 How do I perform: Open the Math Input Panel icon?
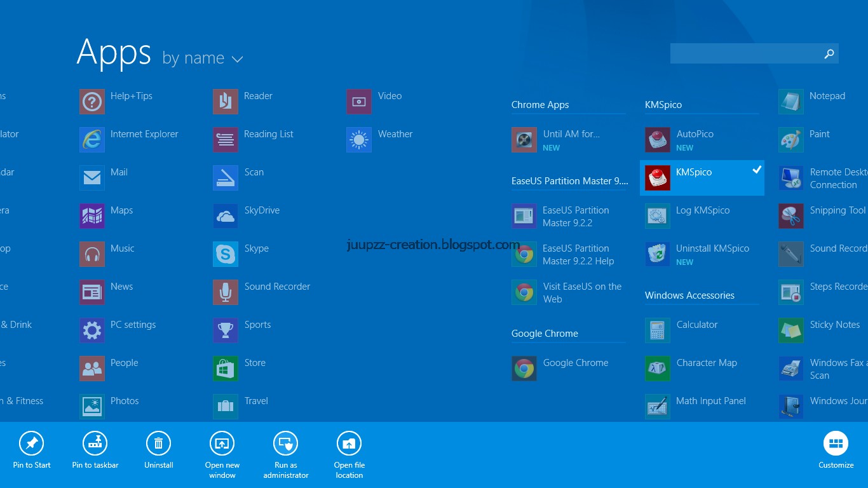[x=658, y=407]
